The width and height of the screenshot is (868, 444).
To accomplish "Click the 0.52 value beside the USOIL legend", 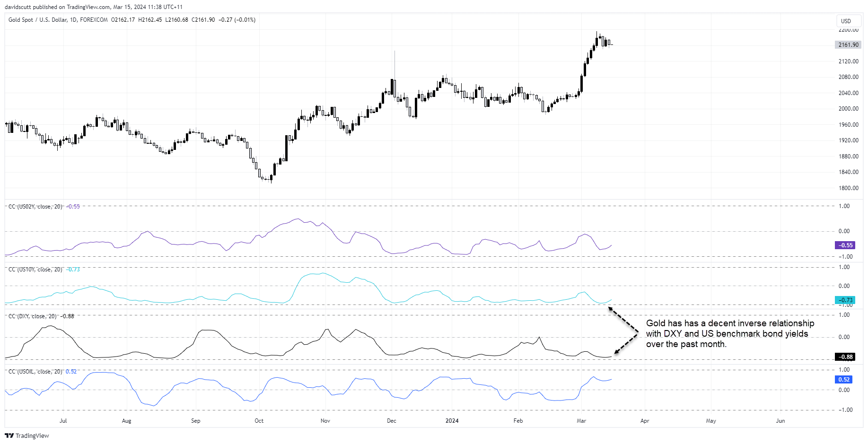I will (x=71, y=372).
